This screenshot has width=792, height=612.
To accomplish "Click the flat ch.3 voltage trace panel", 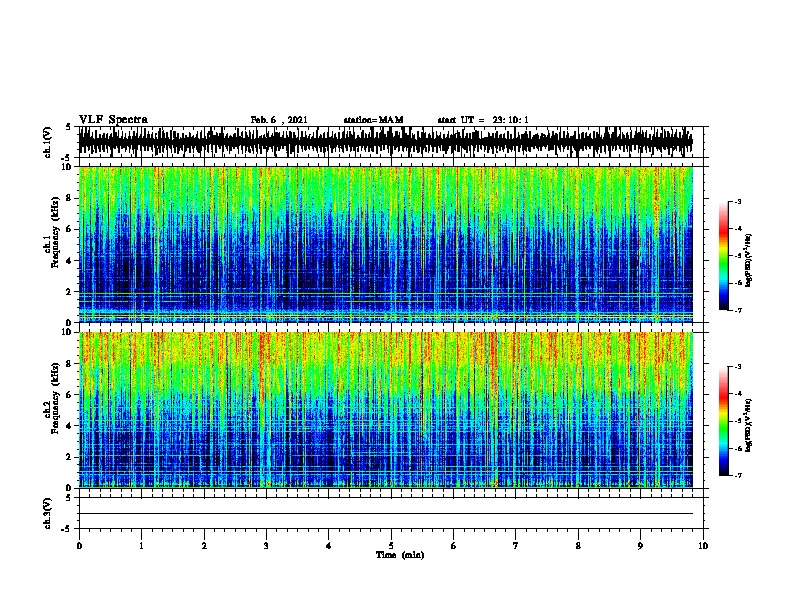I will click(x=391, y=513).
